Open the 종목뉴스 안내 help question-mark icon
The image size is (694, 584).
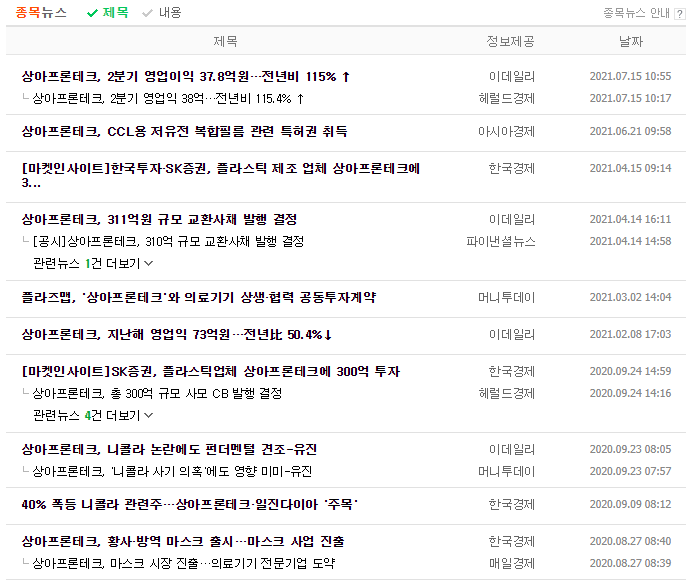[x=679, y=14]
